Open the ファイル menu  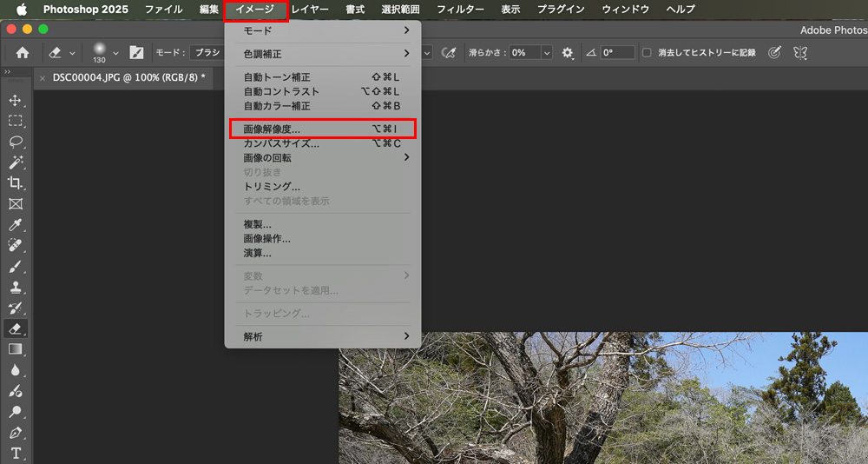point(163,10)
